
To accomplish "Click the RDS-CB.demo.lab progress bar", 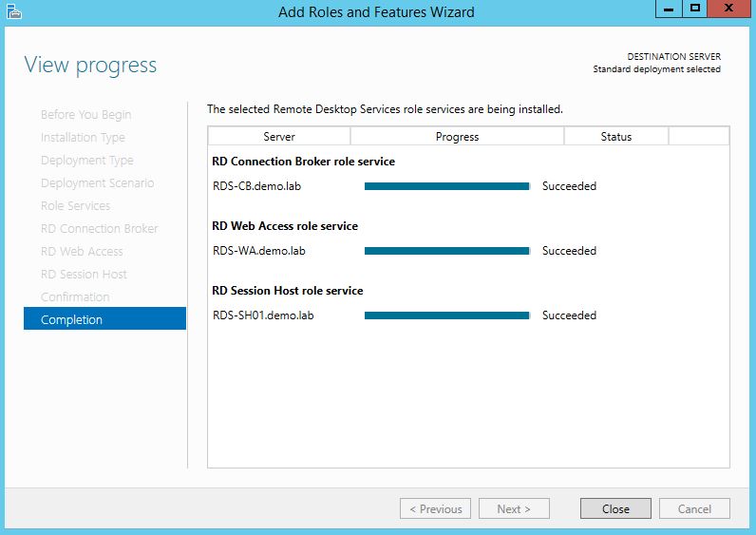I will (x=446, y=186).
